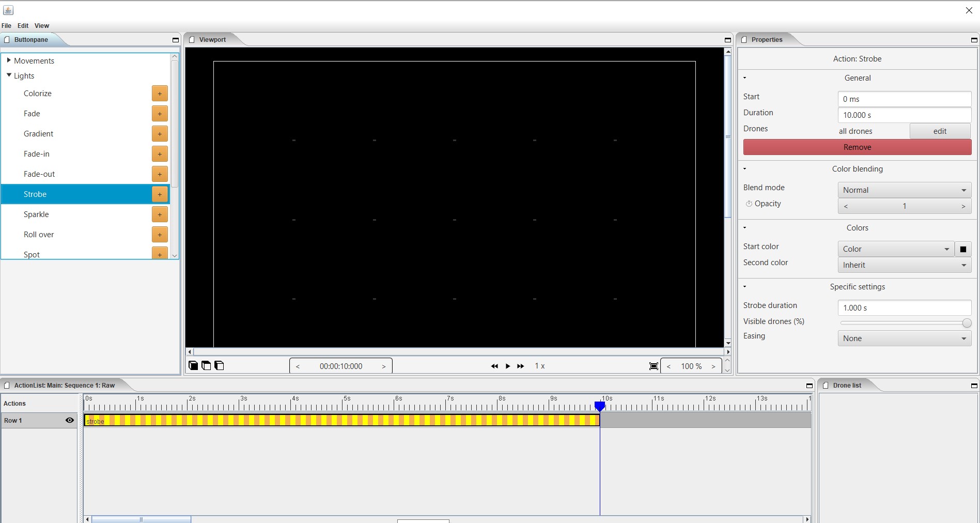Collapse the Colors section
Screen dimensions: 980x523
click(x=744, y=228)
